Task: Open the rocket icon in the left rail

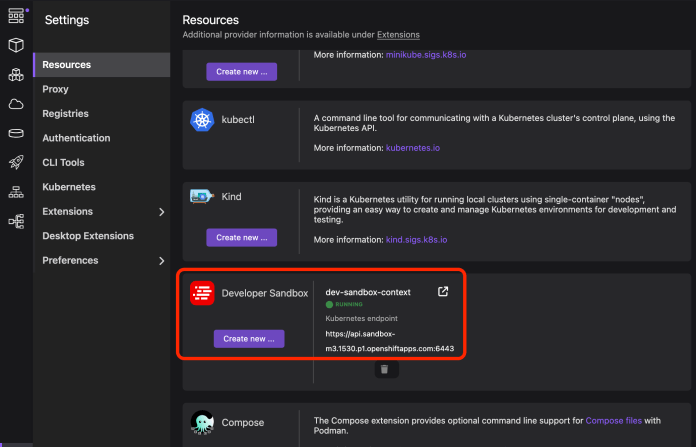Action: point(16,162)
